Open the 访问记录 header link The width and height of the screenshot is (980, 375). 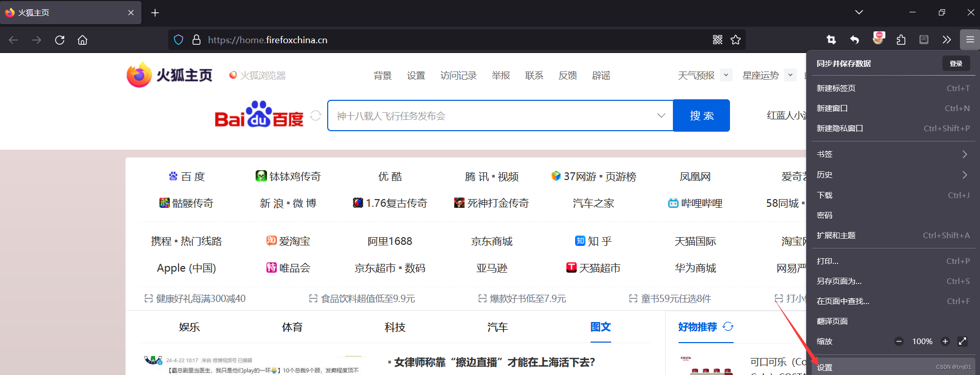pyautogui.click(x=458, y=76)
